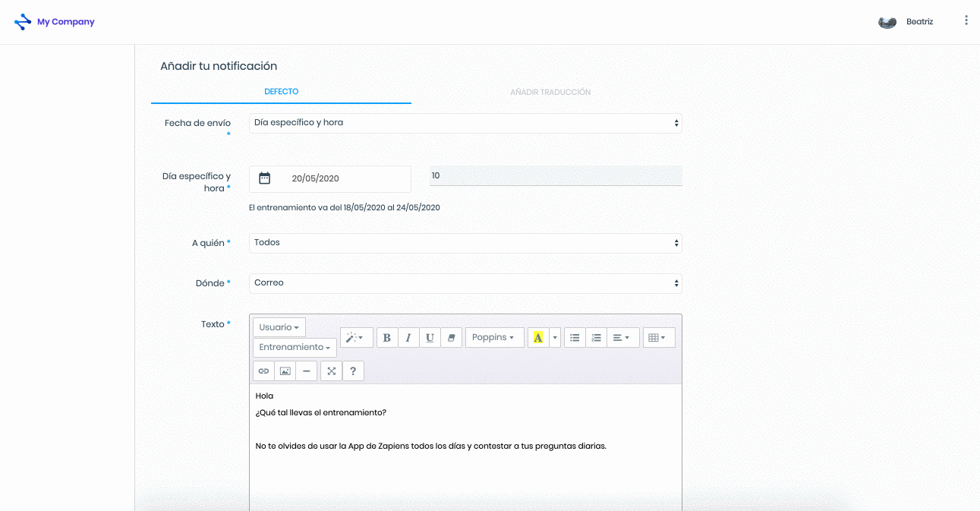This screenshot has width=980, height=511.
Task: Click the 'Hola' line in editor
Action: (x=264, y=396)
